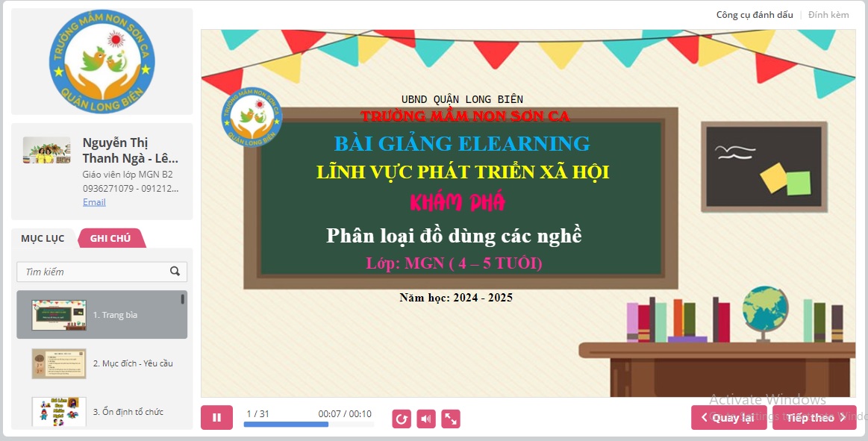This screenshot has width=868, height=441.
Task: Open Công cụ đánh dấu menu
Action: (x=755, y=15)
